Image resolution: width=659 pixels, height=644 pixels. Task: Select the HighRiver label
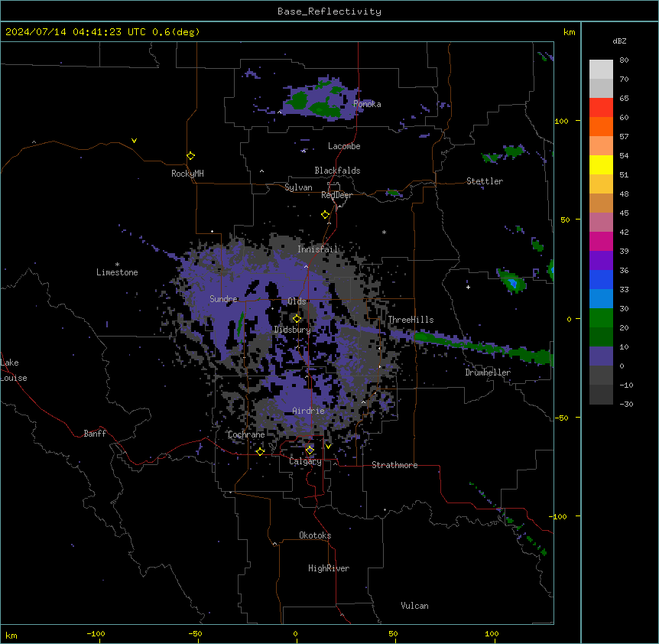pos(329,568)
